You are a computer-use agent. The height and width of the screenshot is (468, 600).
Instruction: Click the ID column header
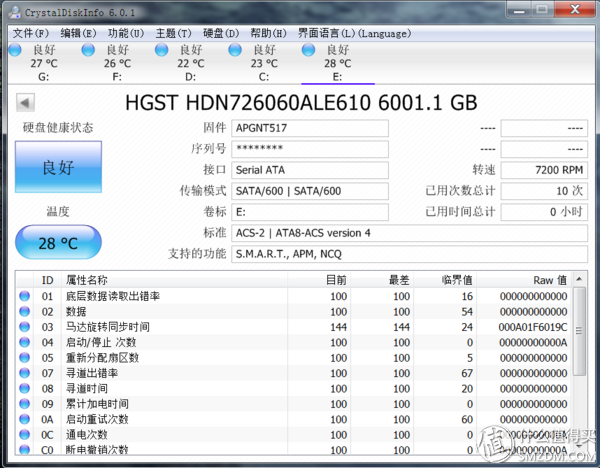tap(47, 280)
